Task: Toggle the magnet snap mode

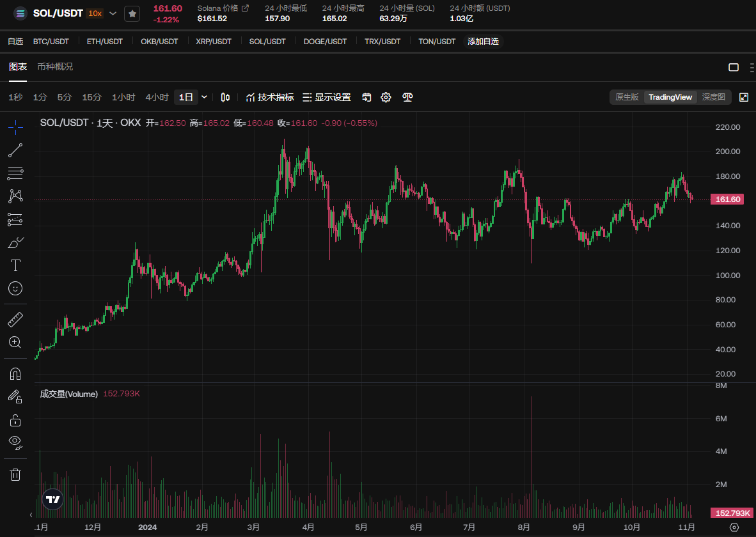Action: (x=15, y=373)
